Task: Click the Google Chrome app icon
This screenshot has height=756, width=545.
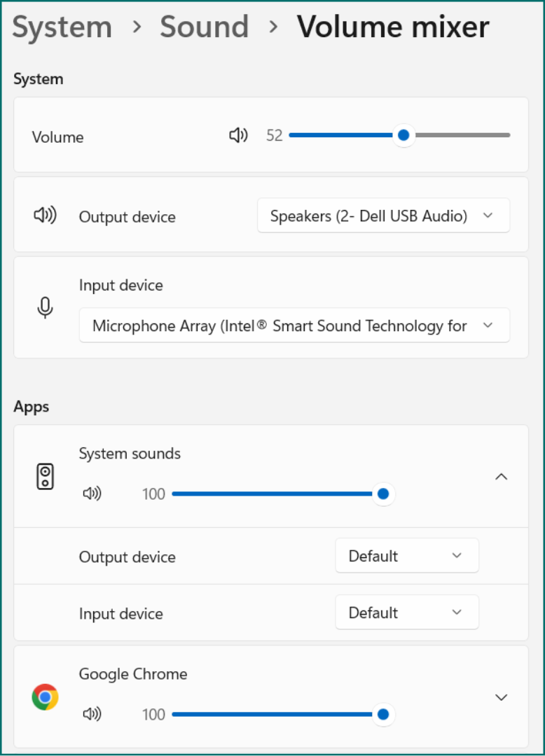Action: pyautogui.click(x=46, y=697)
